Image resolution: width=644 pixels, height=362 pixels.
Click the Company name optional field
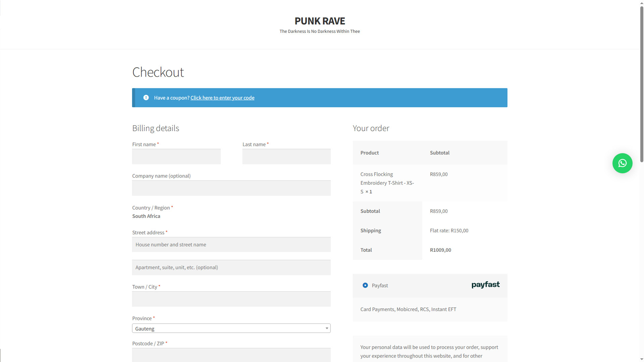coord(231,188)
